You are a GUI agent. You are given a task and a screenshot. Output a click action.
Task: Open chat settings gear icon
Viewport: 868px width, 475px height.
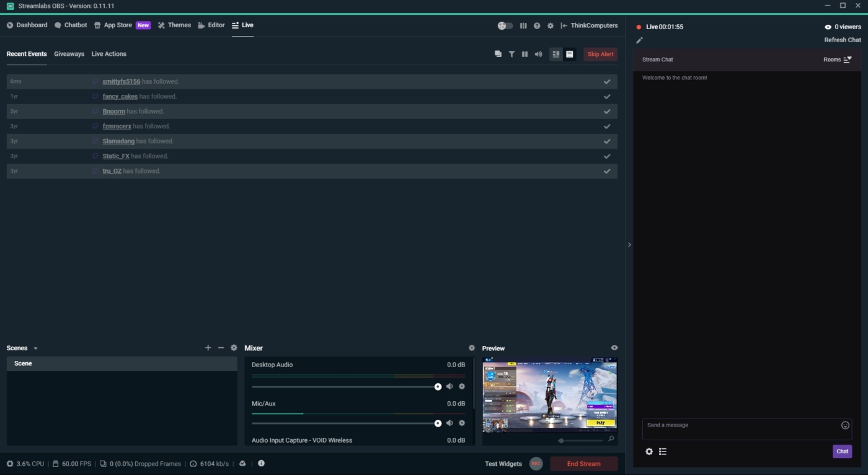[x=649, y=451]
